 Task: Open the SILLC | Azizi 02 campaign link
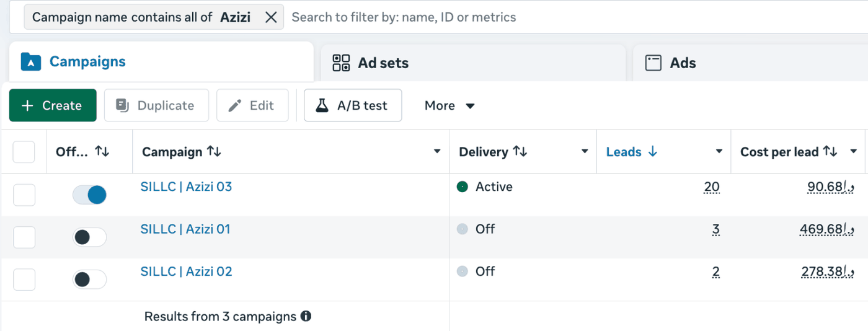[186, 271]
